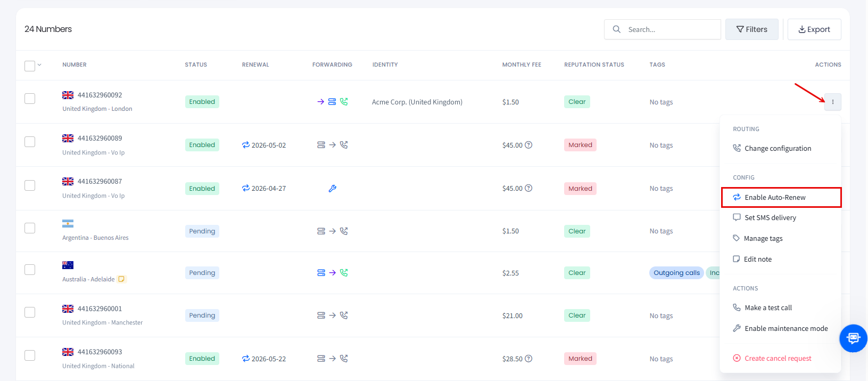The width and height of the screenshot is (868, 381).
Task: Select the checkbox for number 441632960089
Action: [x=30, y=142]
